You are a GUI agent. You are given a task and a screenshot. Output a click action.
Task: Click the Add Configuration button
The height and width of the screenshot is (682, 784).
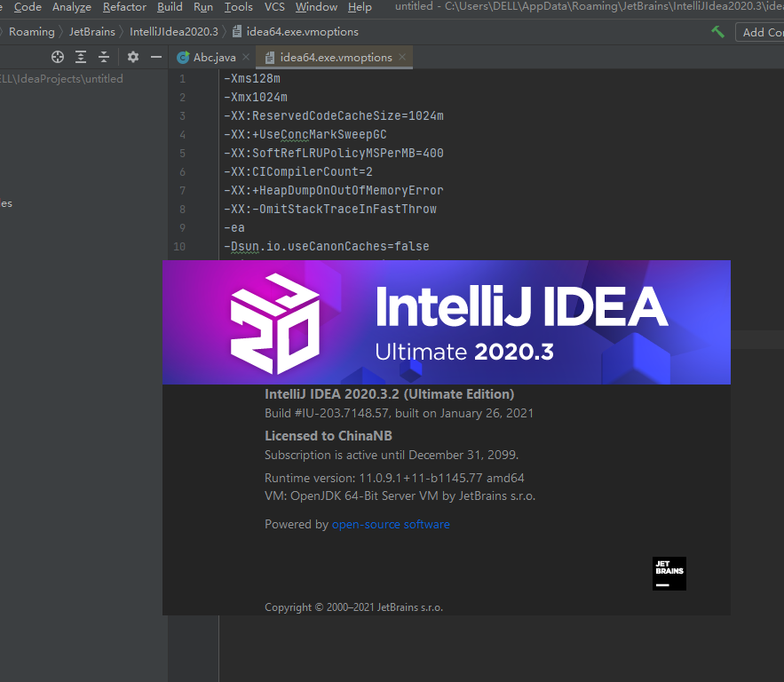762,31
